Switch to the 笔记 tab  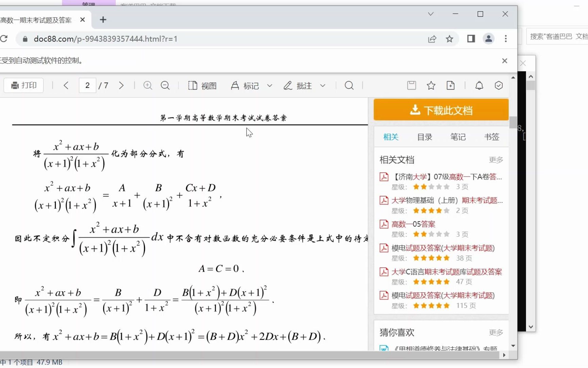[x=458, y=137]
